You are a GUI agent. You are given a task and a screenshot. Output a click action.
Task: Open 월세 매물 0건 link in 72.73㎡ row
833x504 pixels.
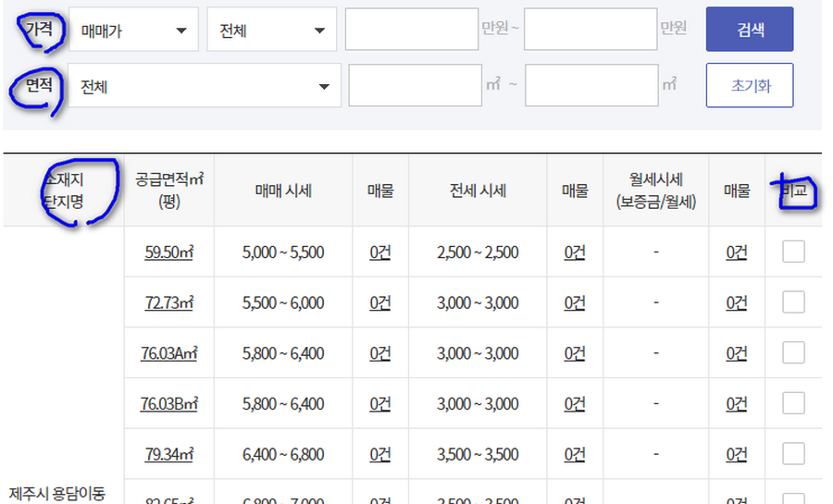pyautogui.click(x=737, y=302)
